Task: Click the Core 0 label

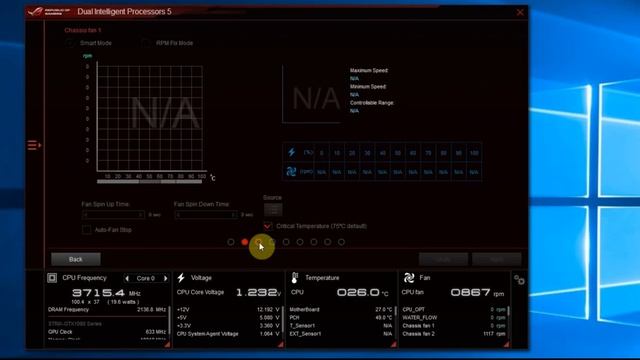Action: click(x=146, y=278)
